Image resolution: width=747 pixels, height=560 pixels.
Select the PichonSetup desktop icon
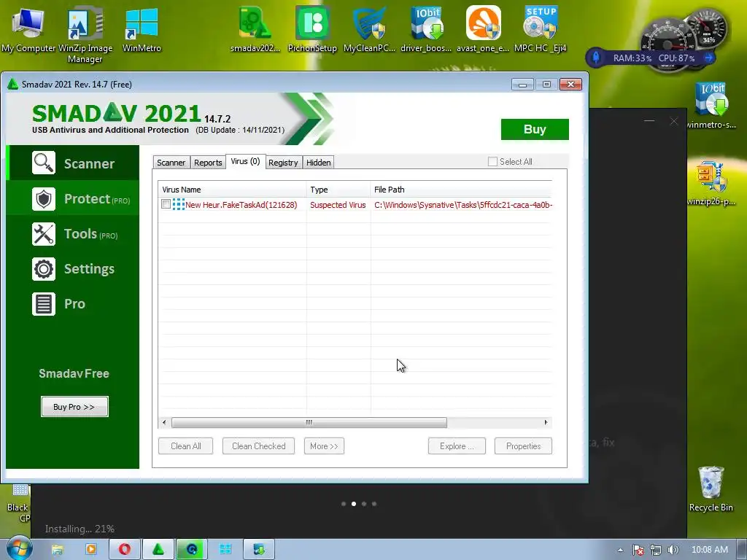point(312,30)
